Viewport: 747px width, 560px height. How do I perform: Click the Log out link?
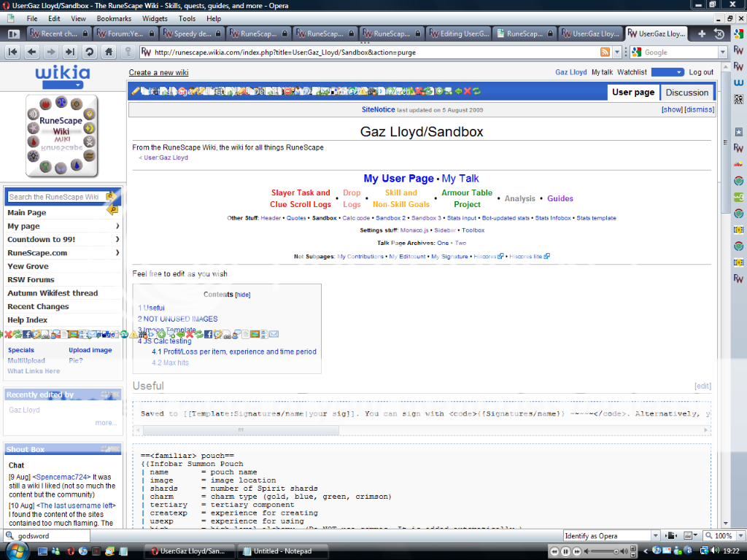pyautogui.click(x=701, y=72)
